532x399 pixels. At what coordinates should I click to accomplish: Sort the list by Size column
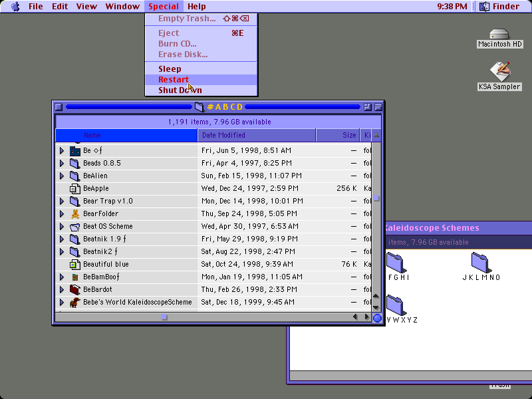click(x=338, y=135)
